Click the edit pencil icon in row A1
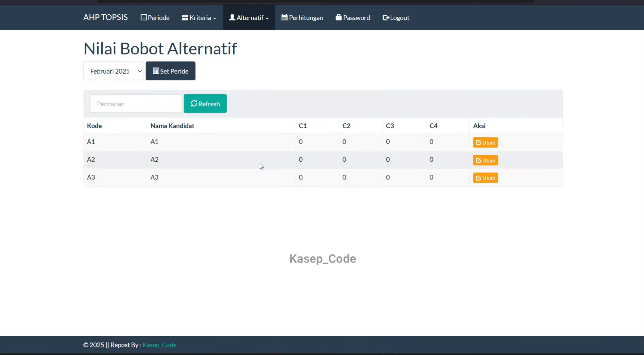 coord(478,143)
